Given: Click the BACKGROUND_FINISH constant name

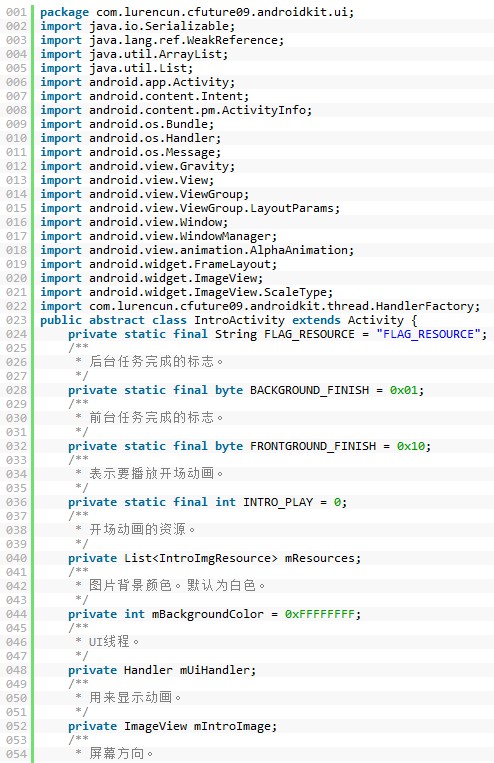Looking at the screenshot, I should pos(310,390).
